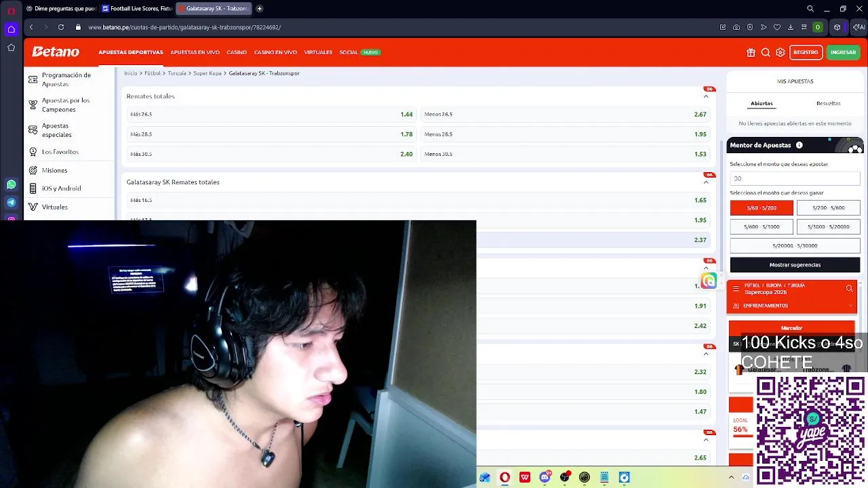
Task: Open a new browser tab
Action: [x=259, y=9]
